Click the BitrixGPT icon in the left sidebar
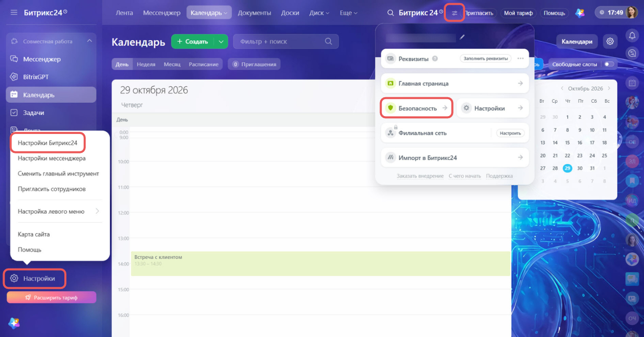 (14, 77)
